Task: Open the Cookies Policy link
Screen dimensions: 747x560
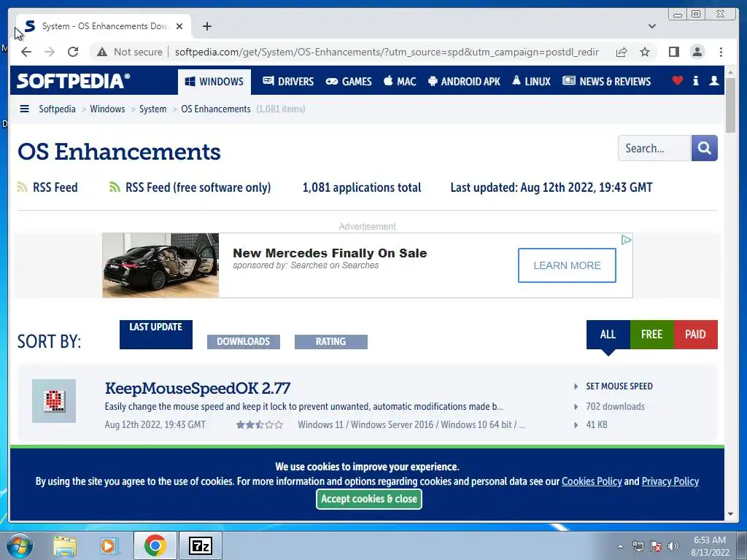Action: 592,481
